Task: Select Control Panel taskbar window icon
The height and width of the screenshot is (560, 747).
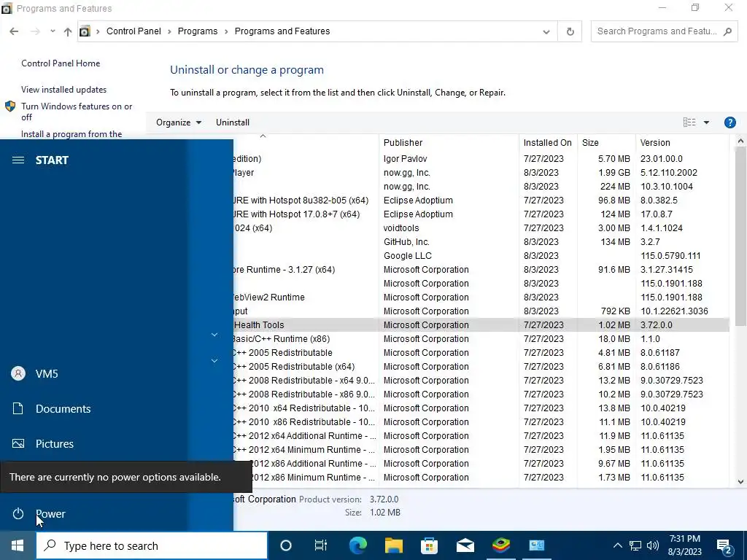Action: (536, 545)
